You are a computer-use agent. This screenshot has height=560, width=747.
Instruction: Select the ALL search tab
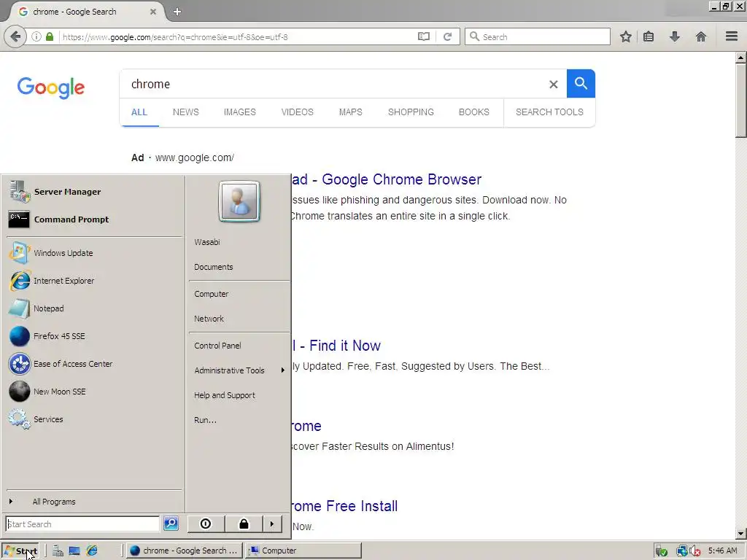[x=139, y=112]
